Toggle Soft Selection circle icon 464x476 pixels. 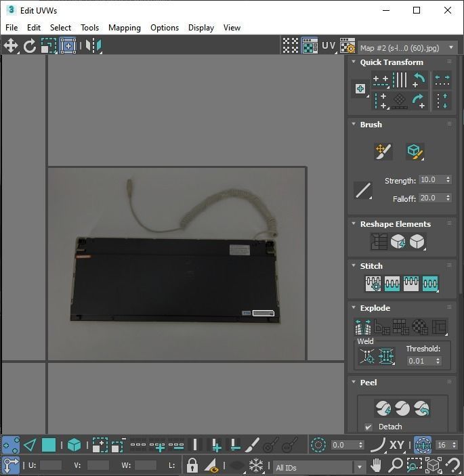coord(318,445)
